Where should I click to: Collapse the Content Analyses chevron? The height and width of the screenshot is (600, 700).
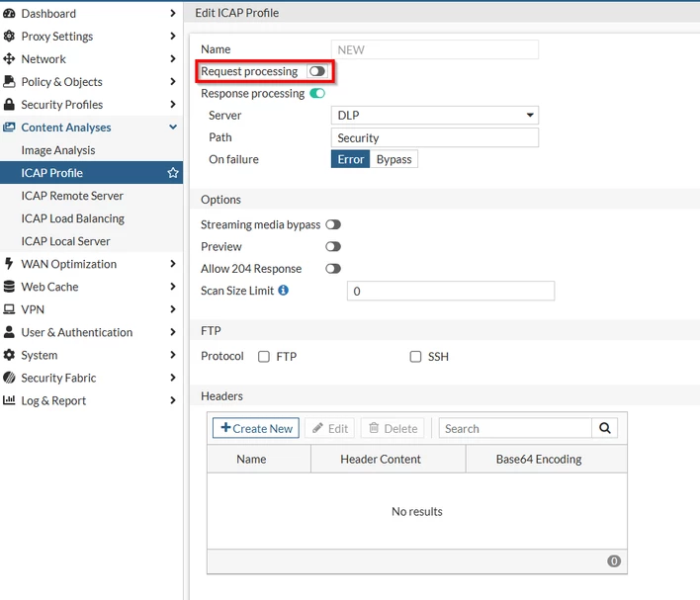(173, 128)
